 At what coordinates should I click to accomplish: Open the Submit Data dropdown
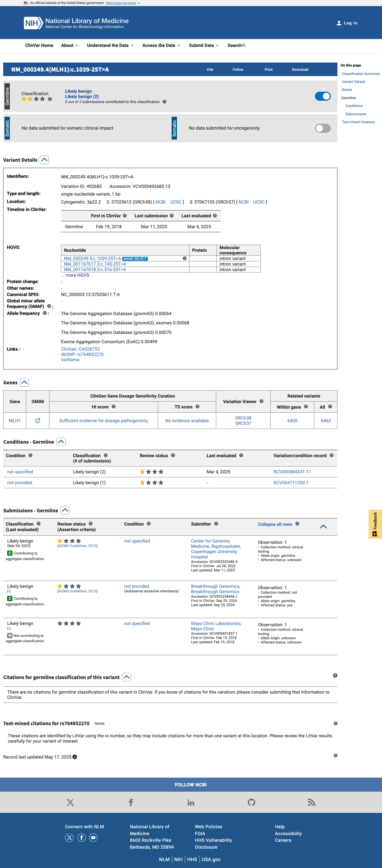204,46
